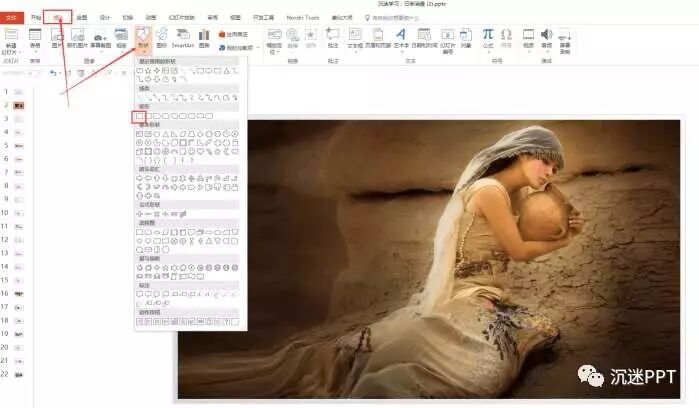Open the Zoom dropdown in Links group

[x=274, y=41]
